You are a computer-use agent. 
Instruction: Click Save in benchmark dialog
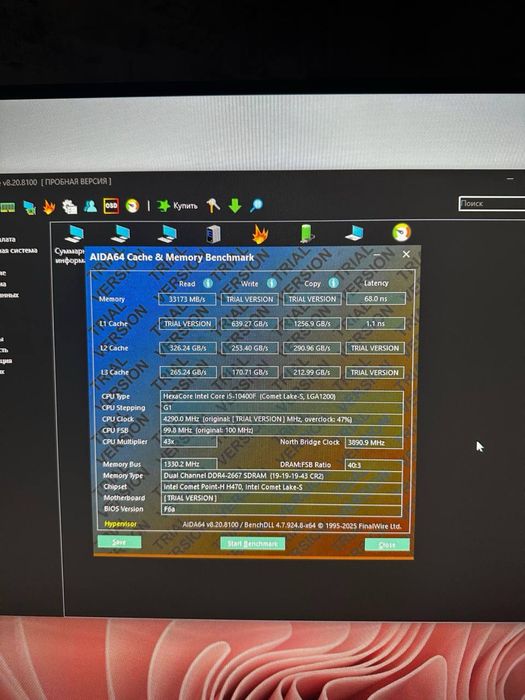(x=119, y=542)
